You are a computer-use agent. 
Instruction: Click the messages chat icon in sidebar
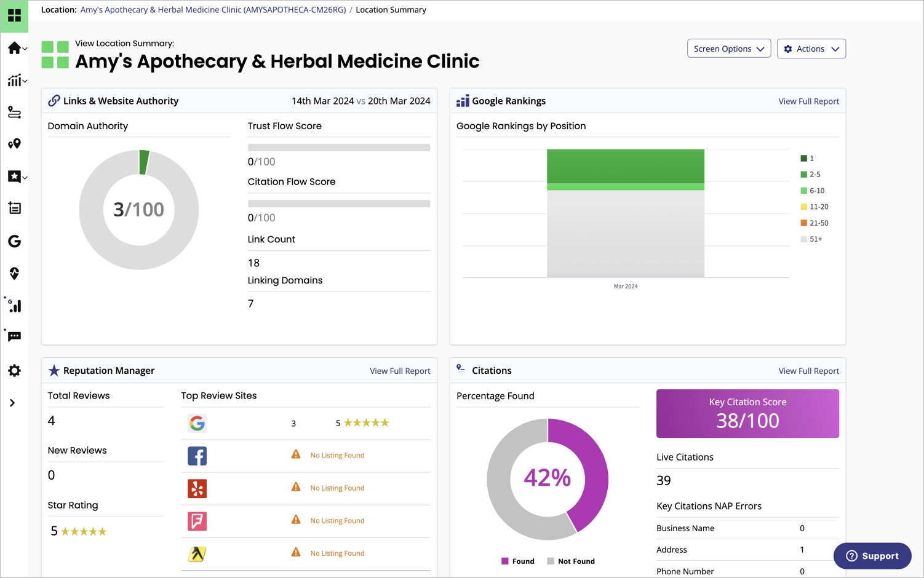pyautogui.click(x=15, y=336)
